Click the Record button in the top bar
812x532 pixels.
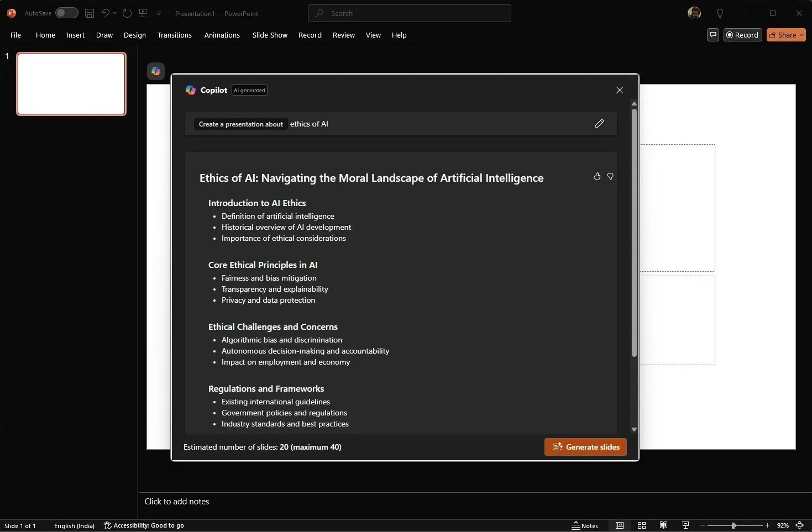coord(743,35)
